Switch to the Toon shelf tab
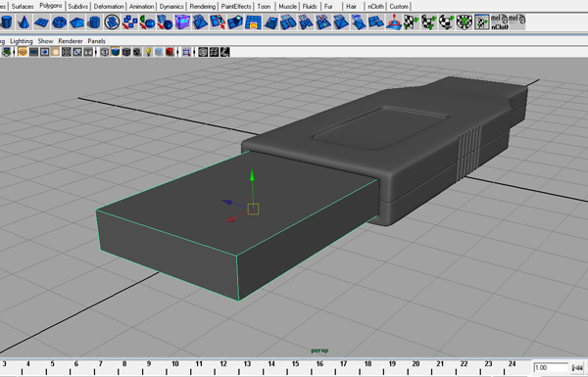 tap(264, 7)
